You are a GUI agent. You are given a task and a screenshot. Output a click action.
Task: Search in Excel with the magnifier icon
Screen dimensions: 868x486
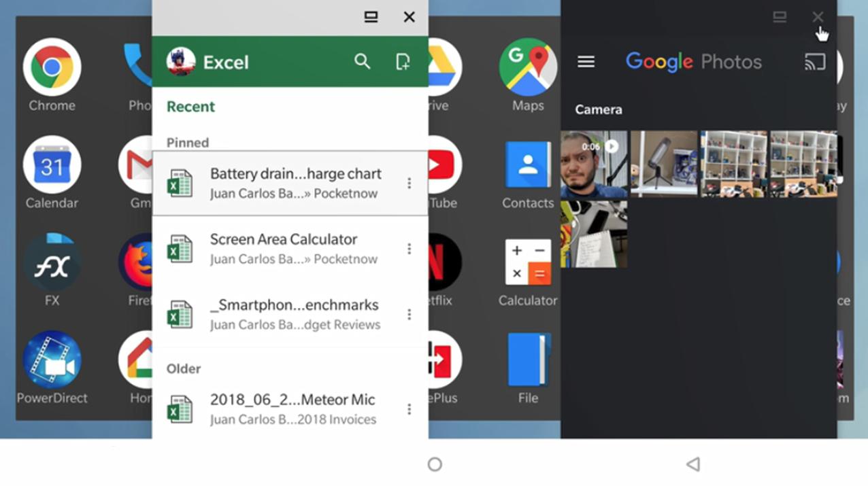[363, 62]
